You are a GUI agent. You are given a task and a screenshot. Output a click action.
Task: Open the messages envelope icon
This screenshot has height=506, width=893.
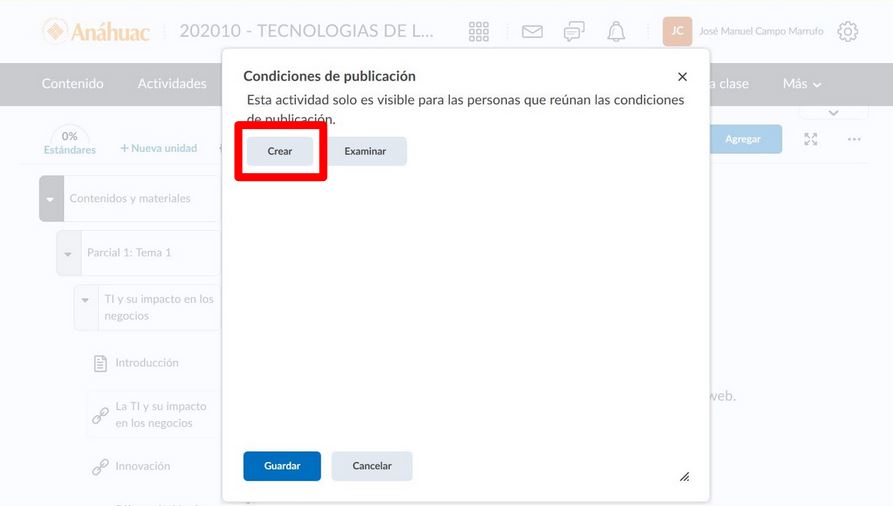point(532,32)
